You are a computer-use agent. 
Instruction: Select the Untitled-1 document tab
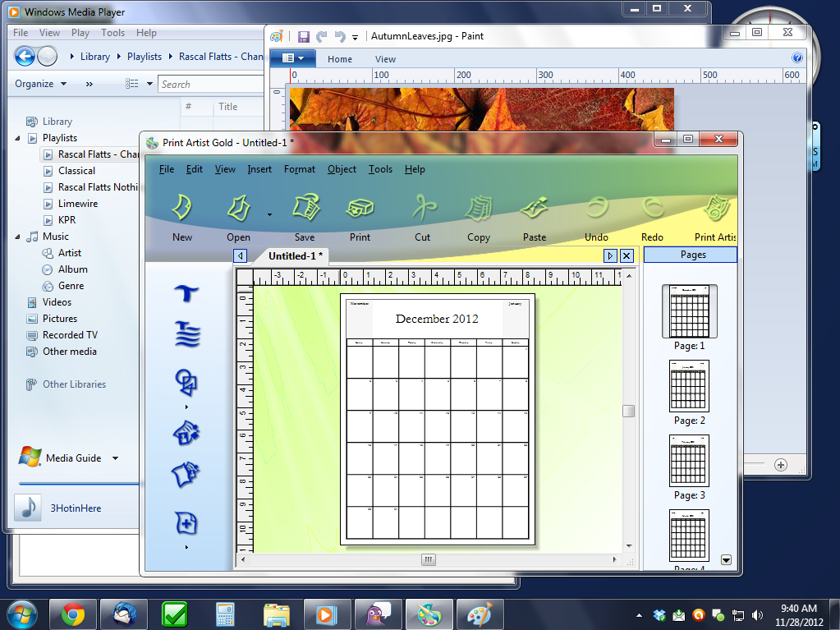pos(292,256)
